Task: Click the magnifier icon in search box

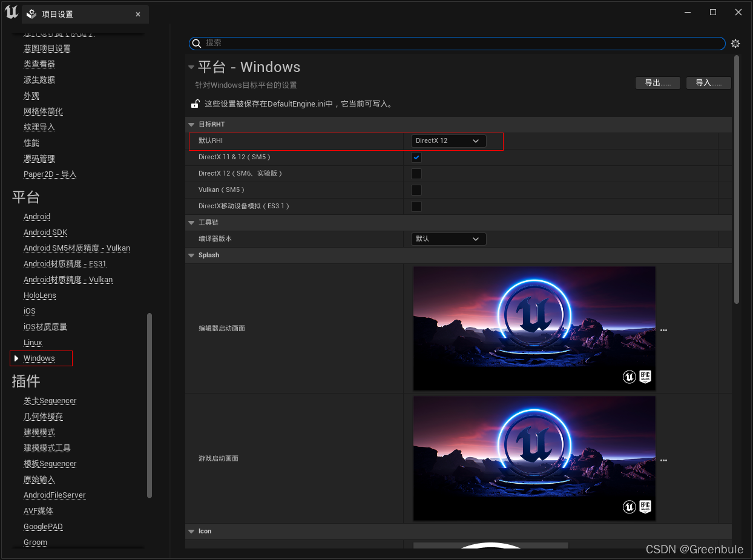Action: [x=196, y=43]
